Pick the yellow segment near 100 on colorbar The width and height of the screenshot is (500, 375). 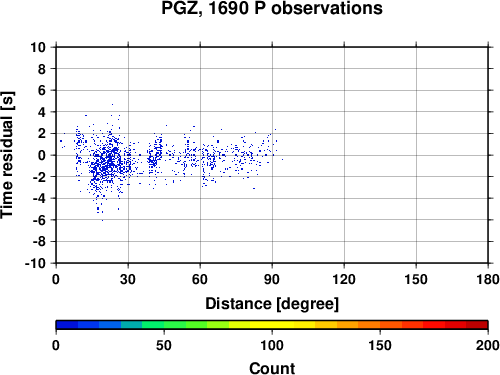(x=272, y=325)
